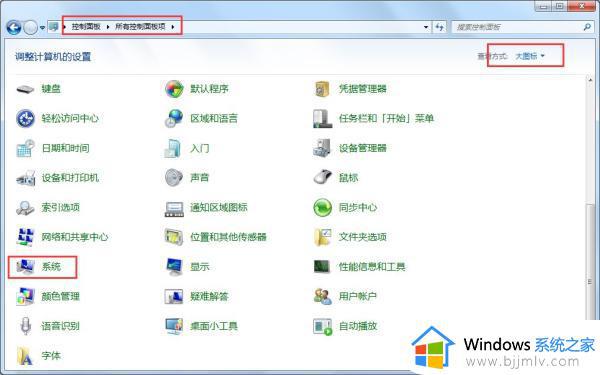Open the 轻松访问中心 icon
Viewport: 600px width, 375px height.
click(25, 119)
